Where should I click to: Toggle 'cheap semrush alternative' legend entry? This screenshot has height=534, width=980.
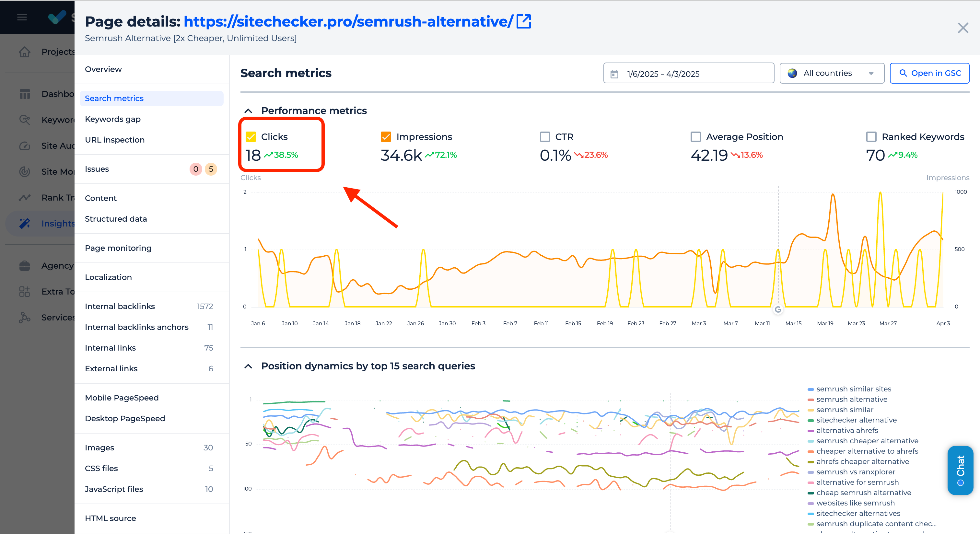point(859,493)
